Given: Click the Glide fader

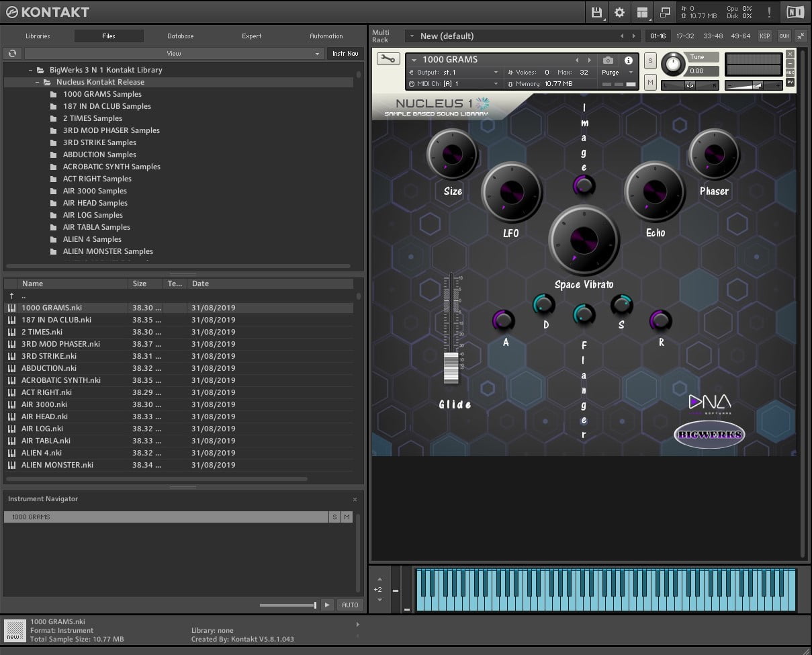Looking at the screenshot, I should [451, 369].
